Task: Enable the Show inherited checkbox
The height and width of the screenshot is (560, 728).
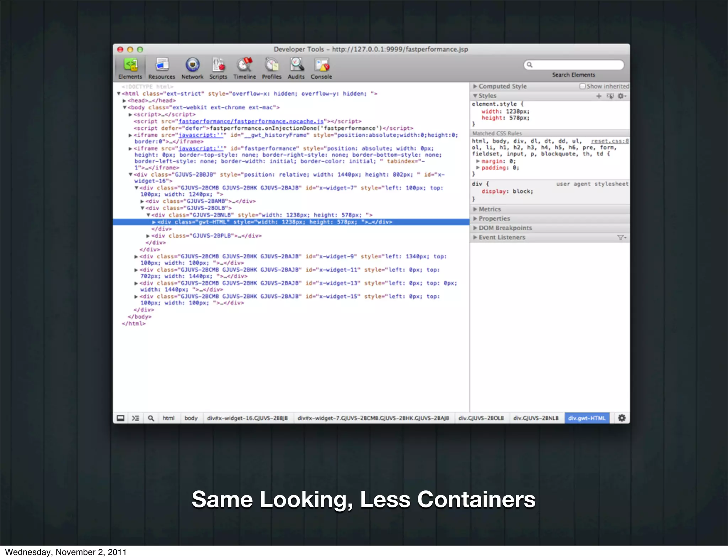Action: [582, 86]
